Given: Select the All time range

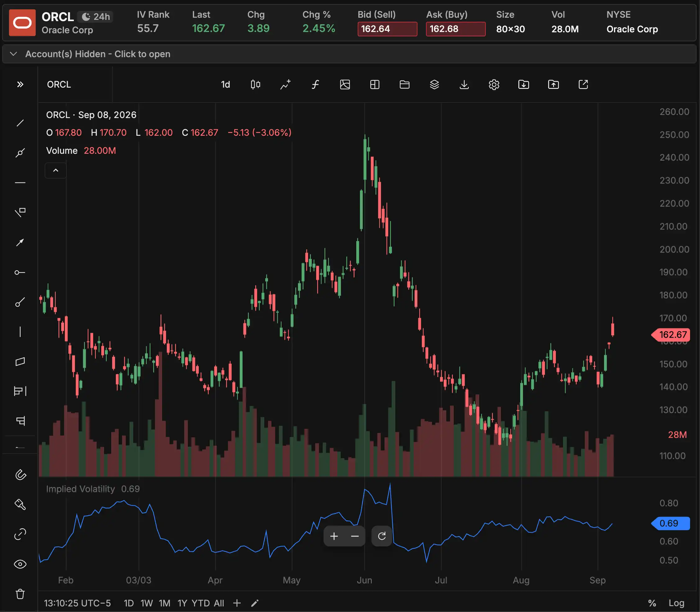Looking at the screenshot, I should point(219,603).
